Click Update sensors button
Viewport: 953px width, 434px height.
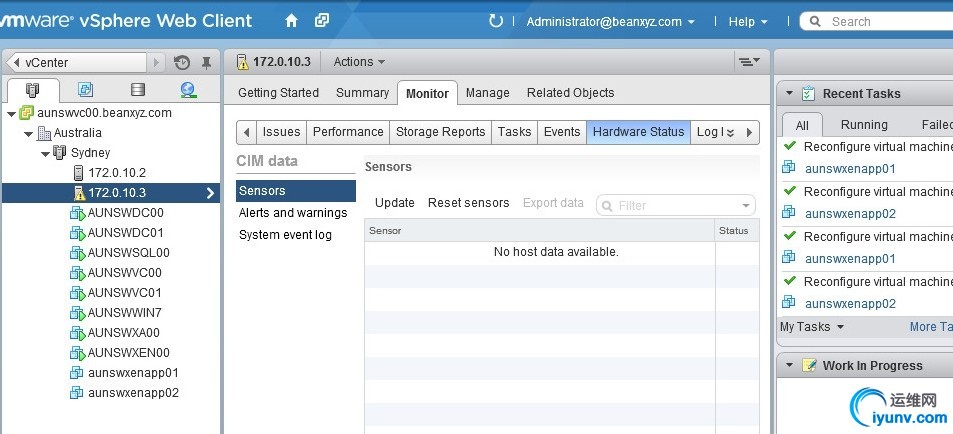coord(394,203)
